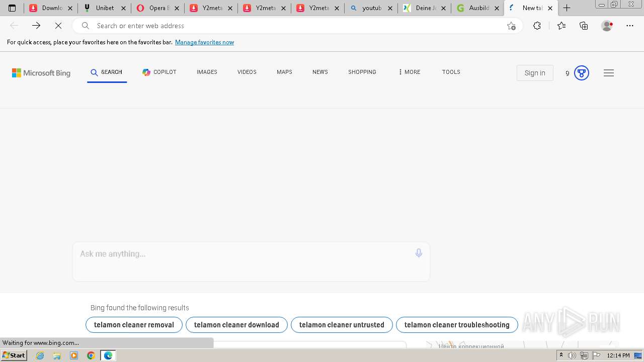Open Edge settings and more menu

pos(630,26)
